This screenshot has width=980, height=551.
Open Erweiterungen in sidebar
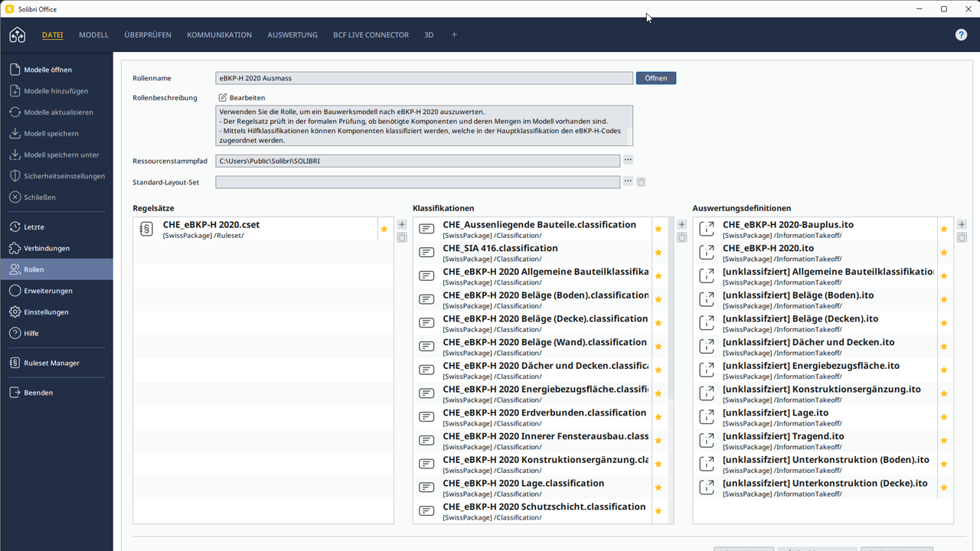coord(57,291)
